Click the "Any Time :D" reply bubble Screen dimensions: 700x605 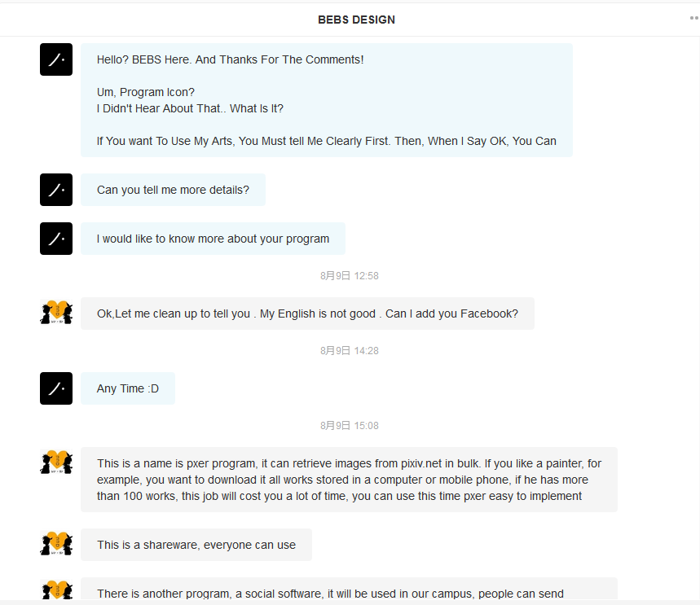pyautogui.click(x=128, y=388)
